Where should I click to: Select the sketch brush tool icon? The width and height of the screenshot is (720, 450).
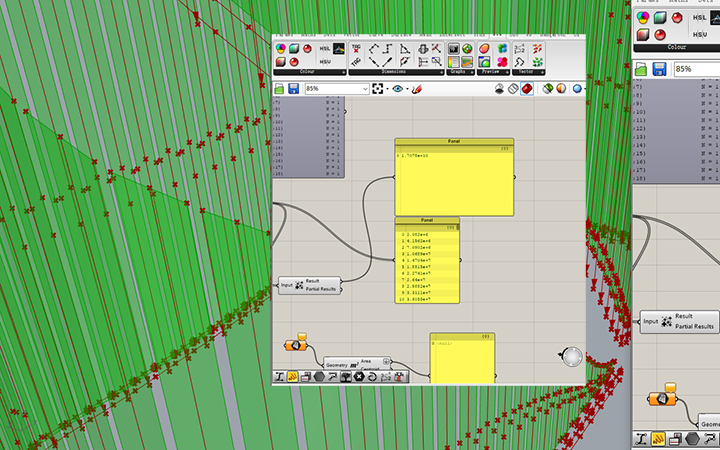[x=418, y=89]
